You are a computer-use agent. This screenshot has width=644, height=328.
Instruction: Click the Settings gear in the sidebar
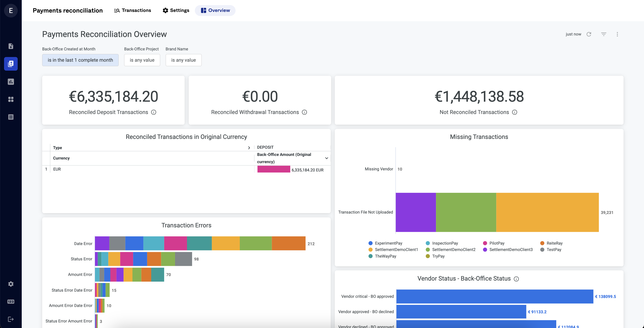pyautogui.click(x=11, y=284)
